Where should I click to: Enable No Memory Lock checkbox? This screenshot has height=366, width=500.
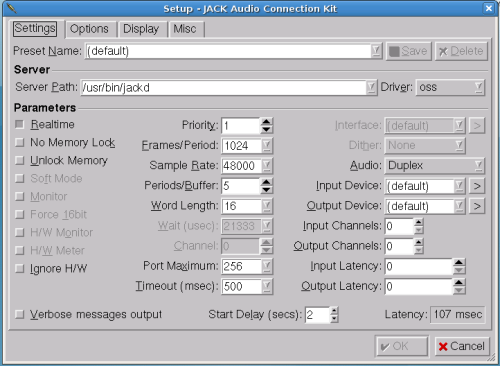(x=20, y=142)
